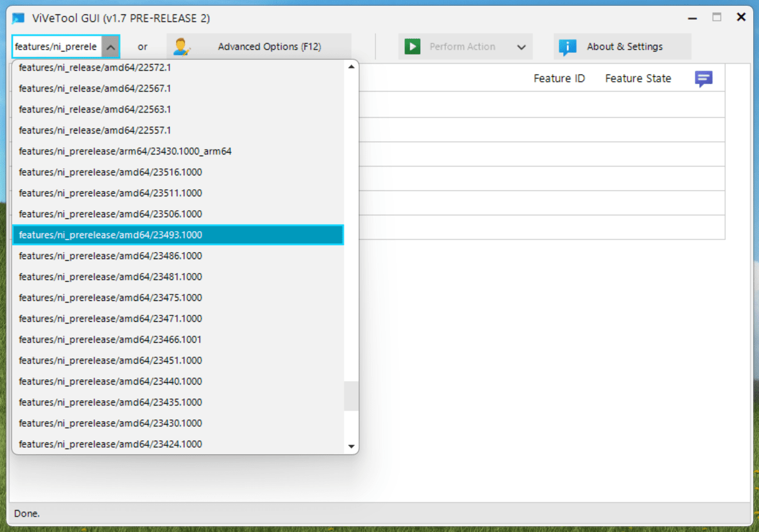Select build ni_release/amd64/22567.1

(x=178, y=88)
